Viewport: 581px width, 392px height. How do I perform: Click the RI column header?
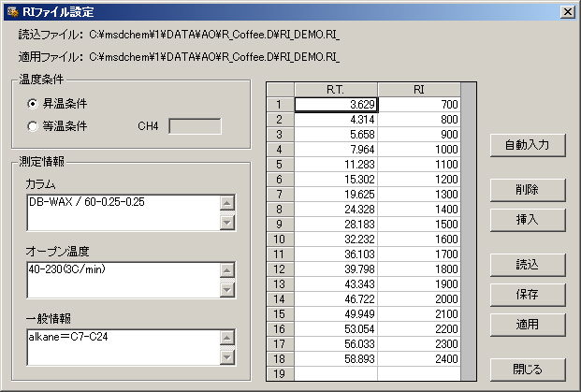pyautogui.click(x=419, y=90)
